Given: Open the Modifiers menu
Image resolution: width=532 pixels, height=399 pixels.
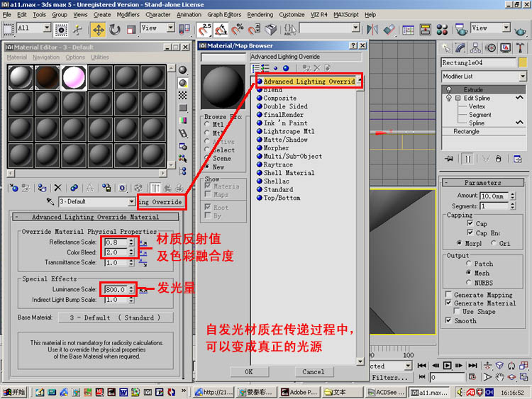Looking at the screenshot, I should pyautogui.click(x=128, y=15).
